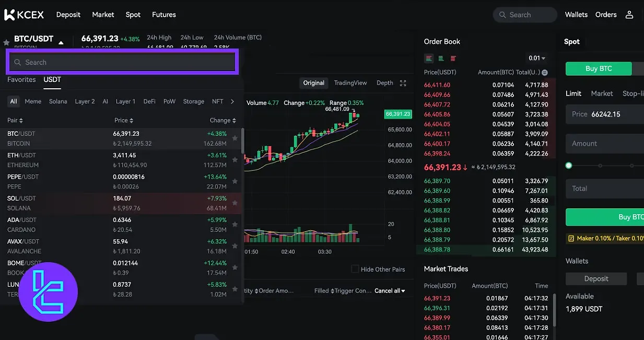Click the pair Search input field
Image resolution: width=644 pixels, height=340 pixels.
[122, 62]
